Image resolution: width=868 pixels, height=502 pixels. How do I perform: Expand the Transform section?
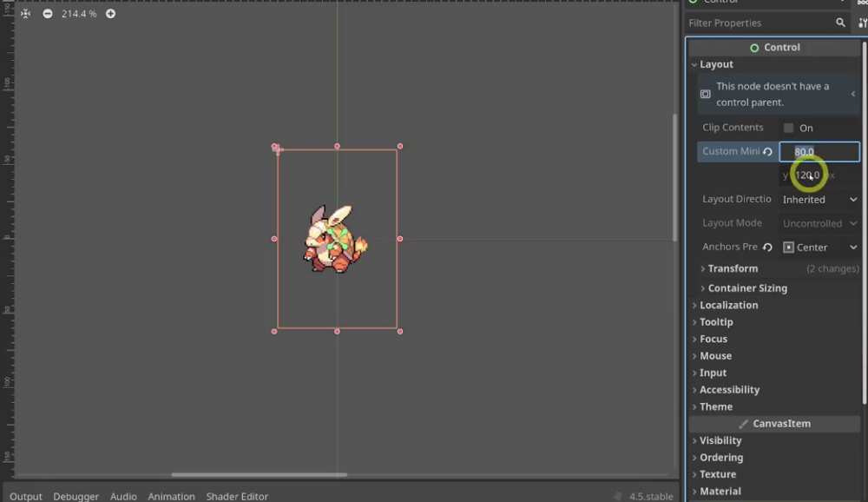point(733,268)
